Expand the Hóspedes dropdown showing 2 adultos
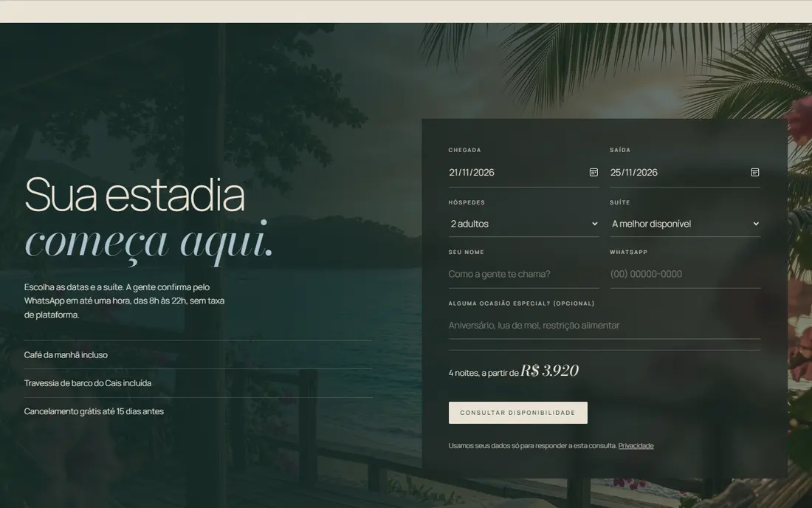Viewport: 812px width, 508px height. tap(523, 224)
